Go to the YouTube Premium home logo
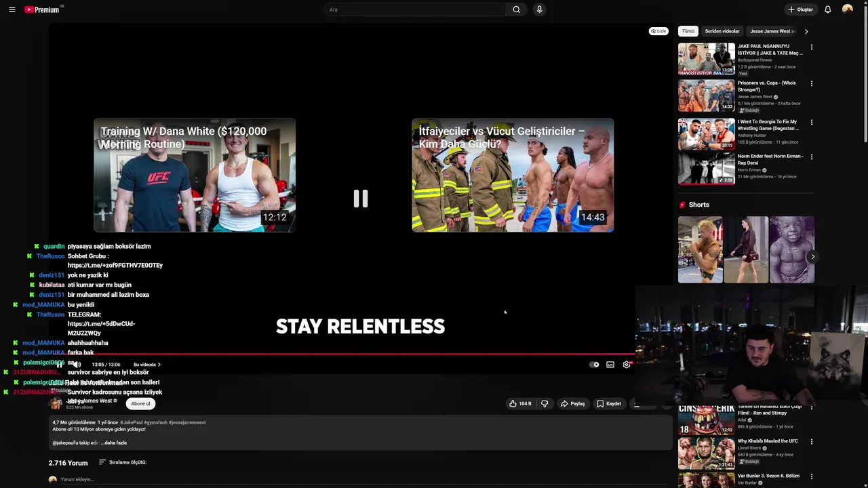The image size is (868, 488). (x=42, y=9)
